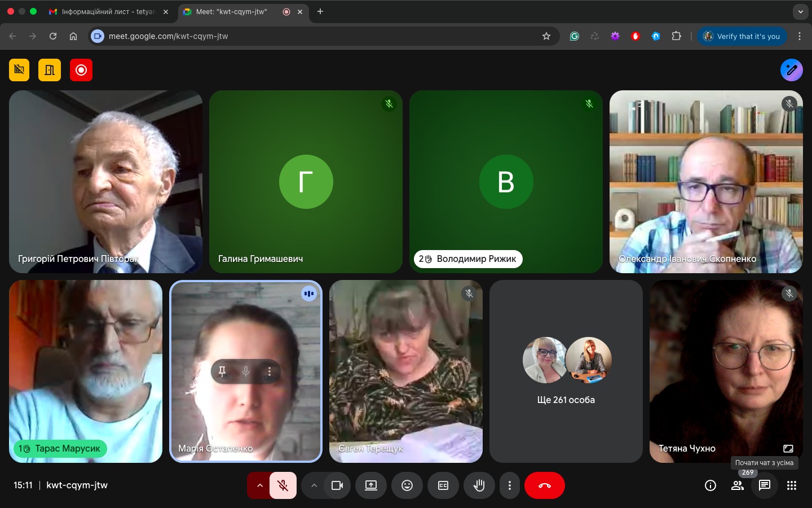Image resolution: width=812 pixels, height=508 pixels.
Task: Leave the call with red hang-up button
Action: coord(545,485)
